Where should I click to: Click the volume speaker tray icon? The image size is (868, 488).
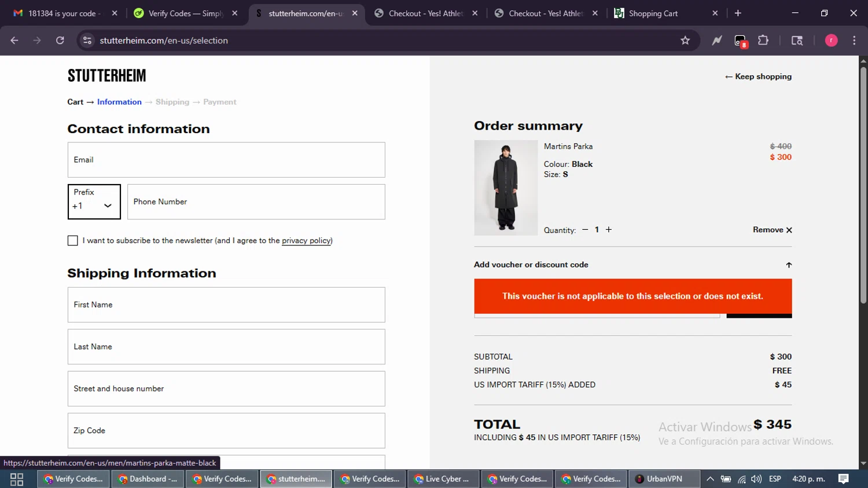coord(756,479)
